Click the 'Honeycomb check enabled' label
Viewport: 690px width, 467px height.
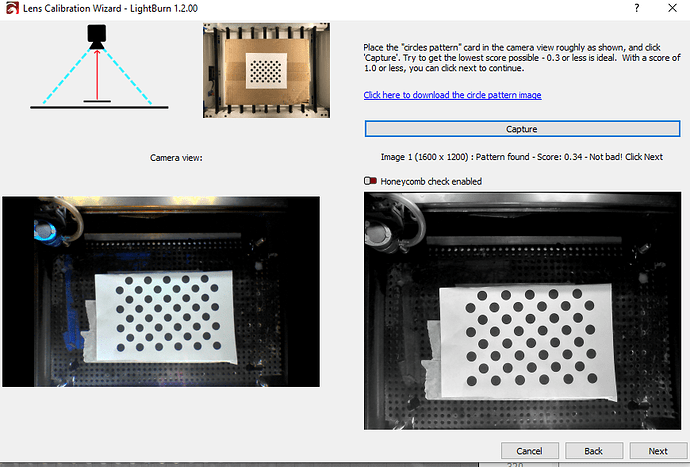(x=431, y=181)
